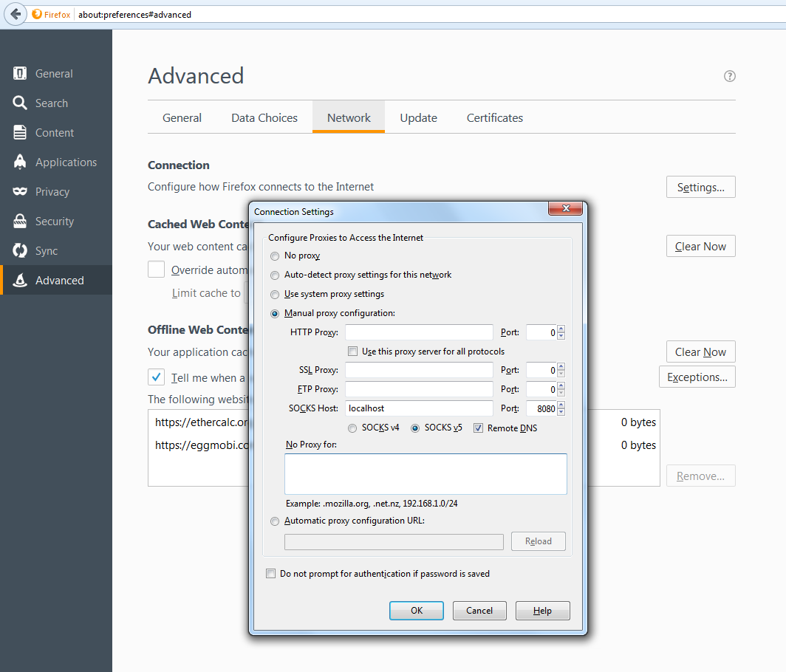
Task: Toggle the Remote DNS checkbox
Action: [x=478, y=428]
